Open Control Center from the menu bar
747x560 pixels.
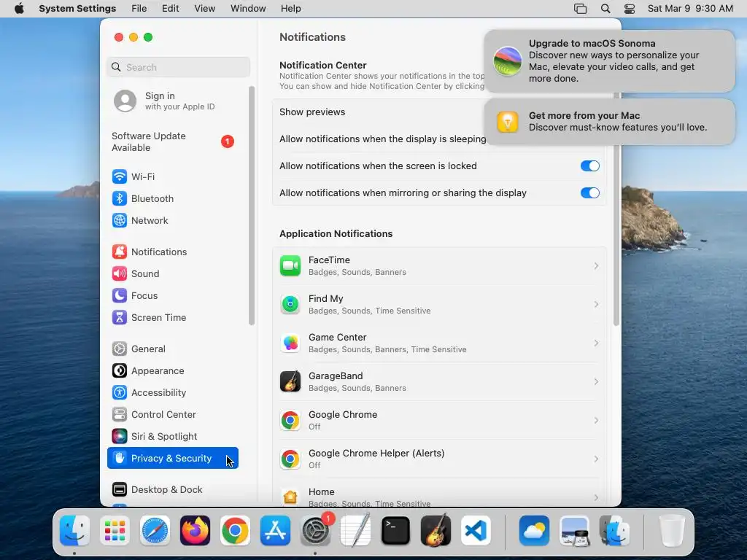(x=630, y=9)
